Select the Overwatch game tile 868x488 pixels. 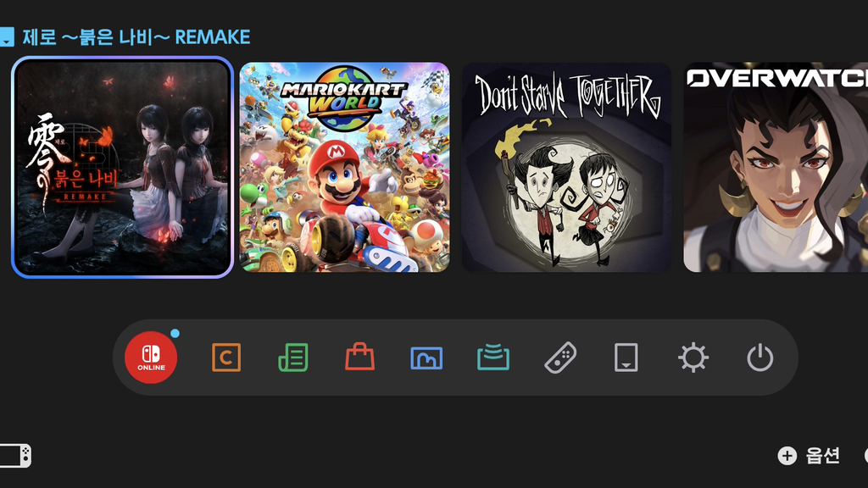[776, 167]
